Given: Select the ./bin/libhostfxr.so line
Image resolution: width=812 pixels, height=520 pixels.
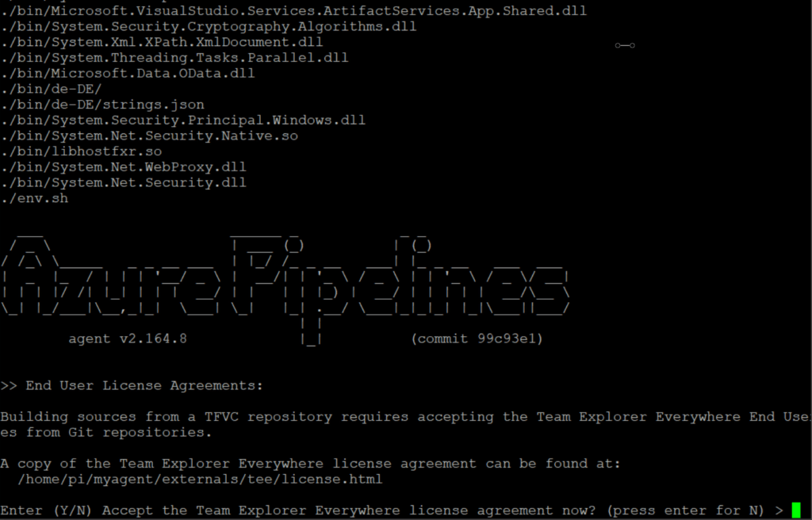Looking at the screenshot, I should coord(81,151).
